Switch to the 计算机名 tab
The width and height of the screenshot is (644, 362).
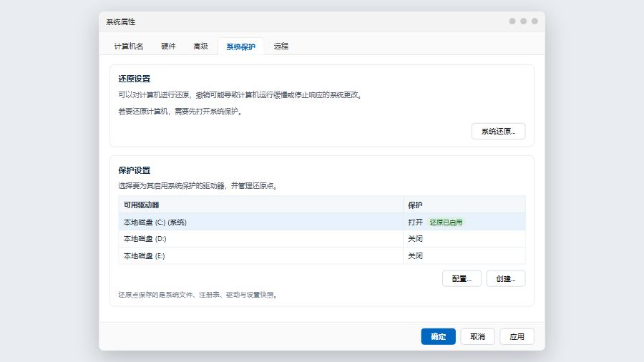[x=129, y=47]
